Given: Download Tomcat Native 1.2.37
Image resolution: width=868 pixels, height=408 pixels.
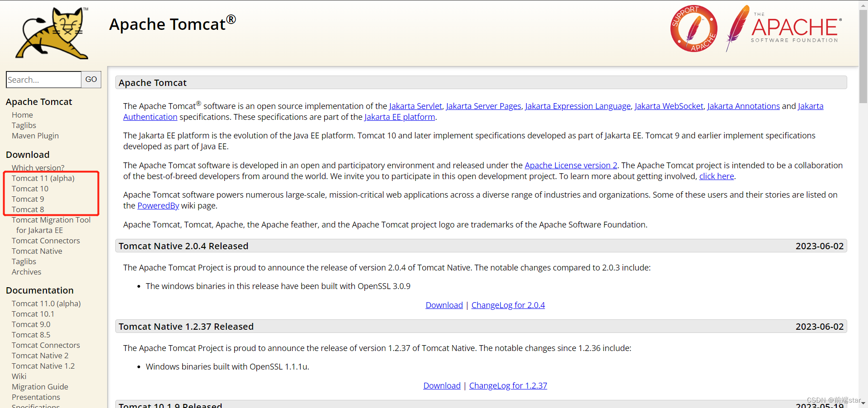Looking at the screenshot, I should coord(442,386).
